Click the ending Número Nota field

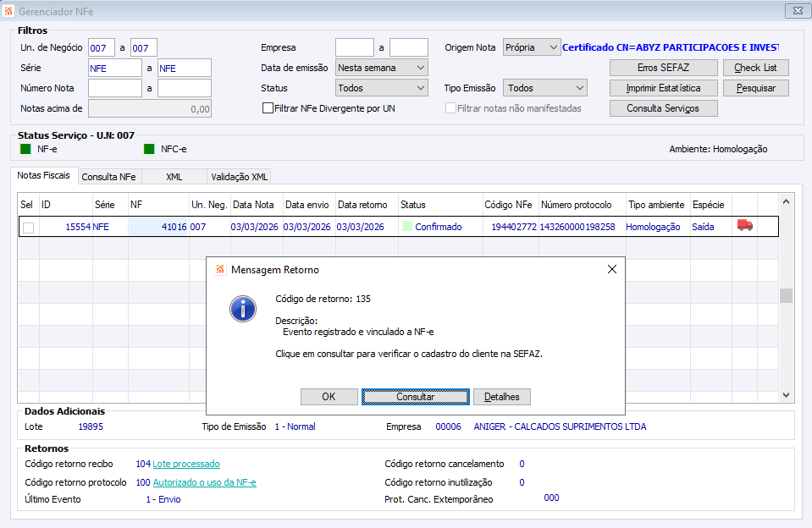pos(185,88)
